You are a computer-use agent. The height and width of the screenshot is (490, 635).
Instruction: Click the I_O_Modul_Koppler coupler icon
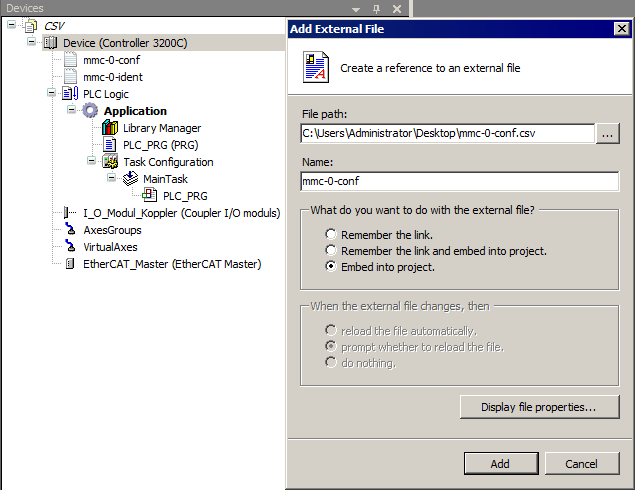pyautogui.click(x=70, y=212)
